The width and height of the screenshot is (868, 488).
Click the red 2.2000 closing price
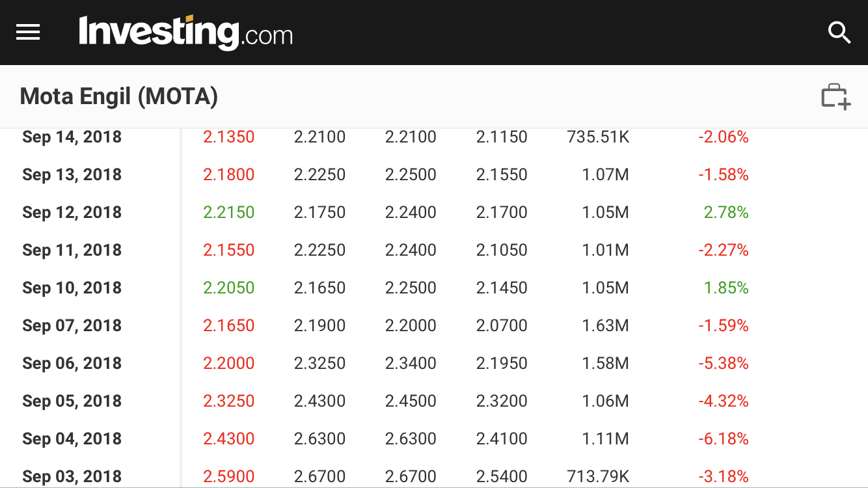point(228,364)
